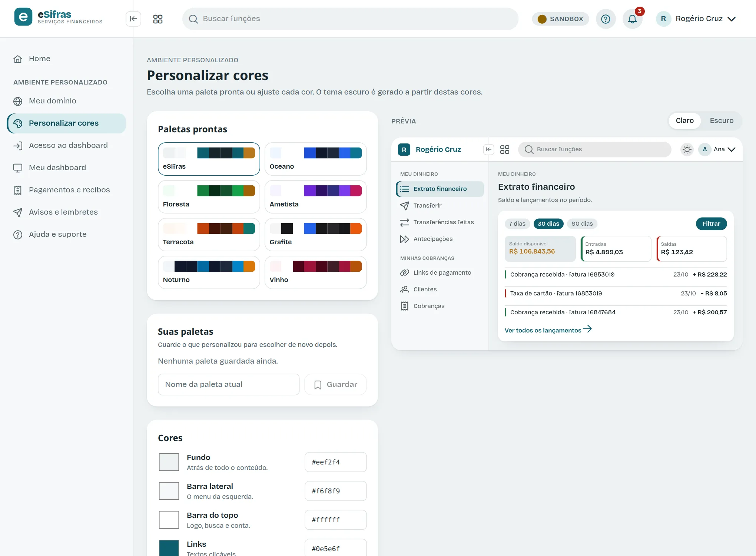
Task: Click the Ajuda e suporte icon in sidebar
Action: pos(18,235)
